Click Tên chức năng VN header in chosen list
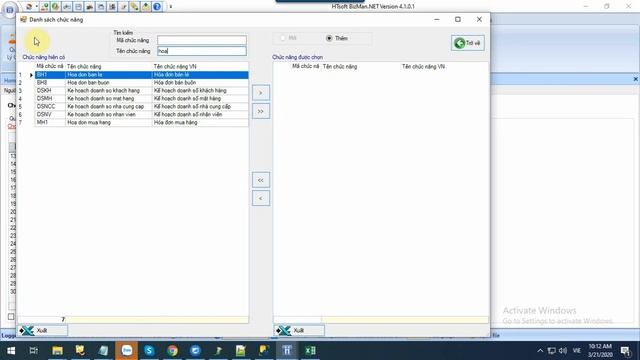The height and width of the screenshot is (360, 640). pos(444,67)
